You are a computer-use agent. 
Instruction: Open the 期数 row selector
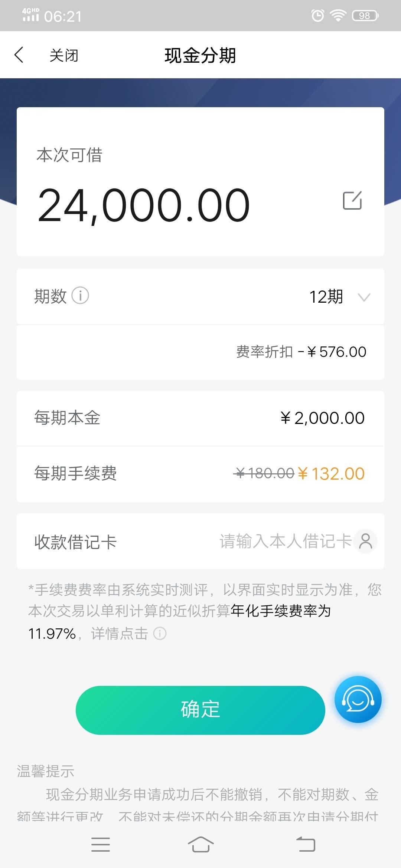pyautogui.click(x=200, y=297)
